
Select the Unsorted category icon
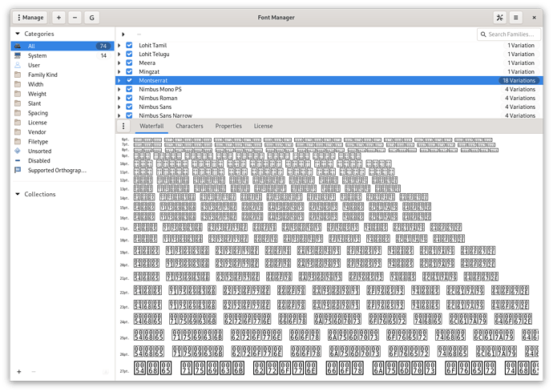tap(18, 151)
